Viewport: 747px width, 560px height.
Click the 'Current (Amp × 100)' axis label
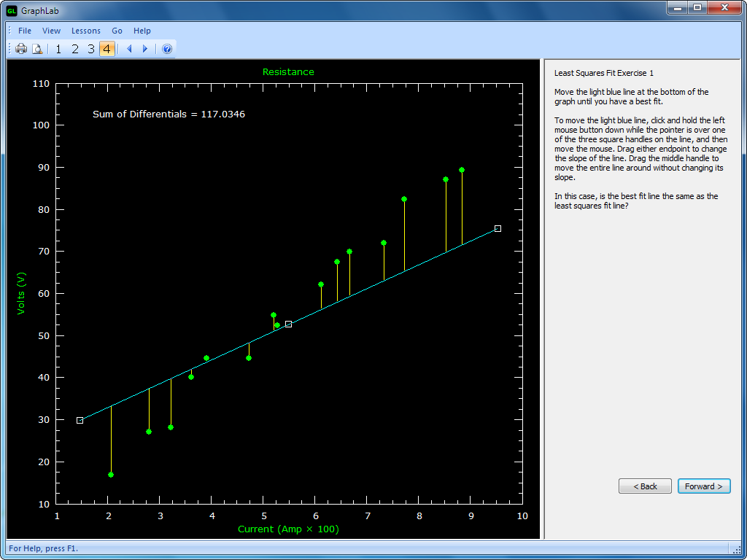[x=288, y=529]
